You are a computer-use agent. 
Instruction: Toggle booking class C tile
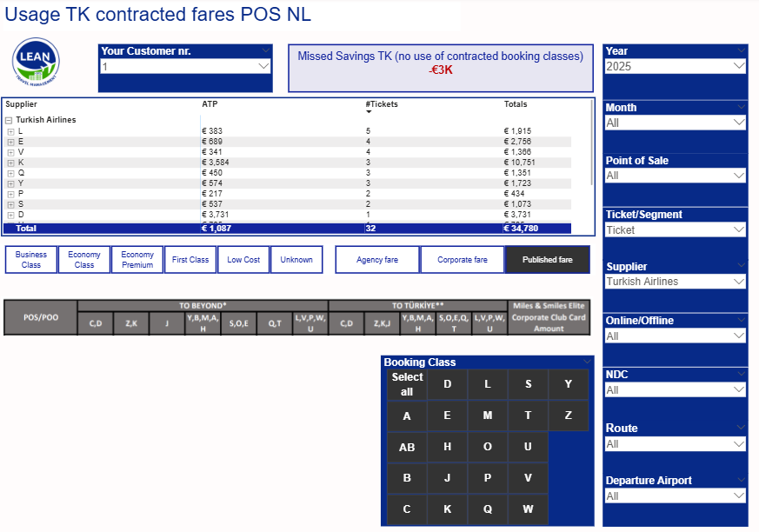pyautogui.click(x=407, y=509)
